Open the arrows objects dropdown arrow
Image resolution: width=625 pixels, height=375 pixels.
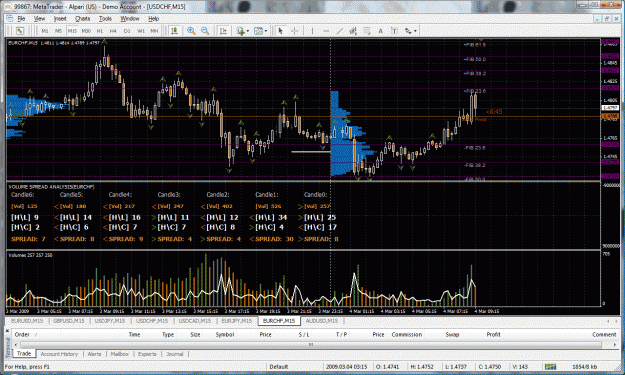pos(415,31)
